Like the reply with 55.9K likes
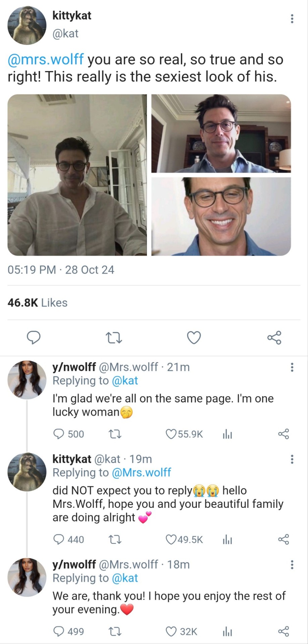Viewport: 308px width, 644px height. click(x=171, y=434)
